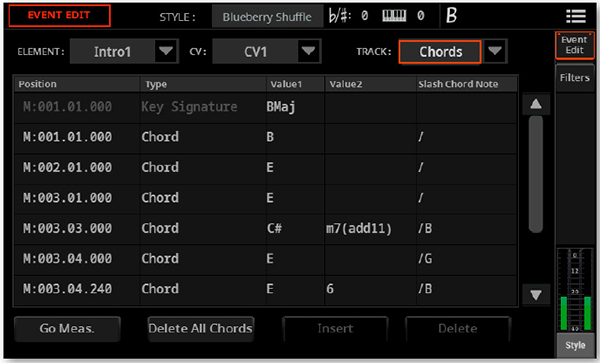Click the octave transpose value 0

pyautogui.click(x=421, y=16)
